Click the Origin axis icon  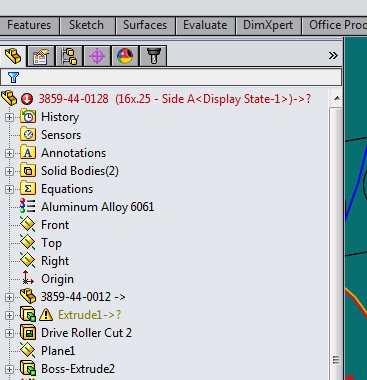[x=28, y=278]
